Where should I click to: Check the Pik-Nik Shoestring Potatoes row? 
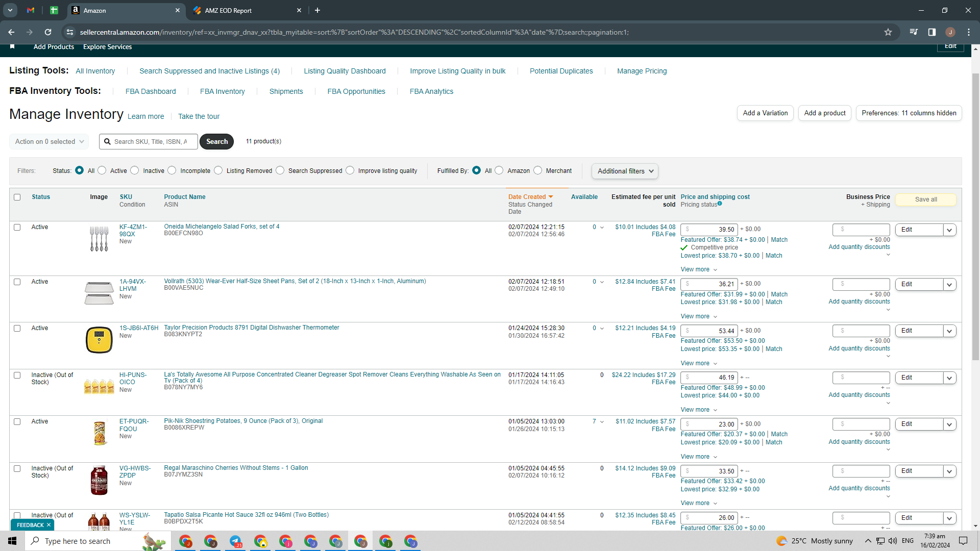point(17,422)
